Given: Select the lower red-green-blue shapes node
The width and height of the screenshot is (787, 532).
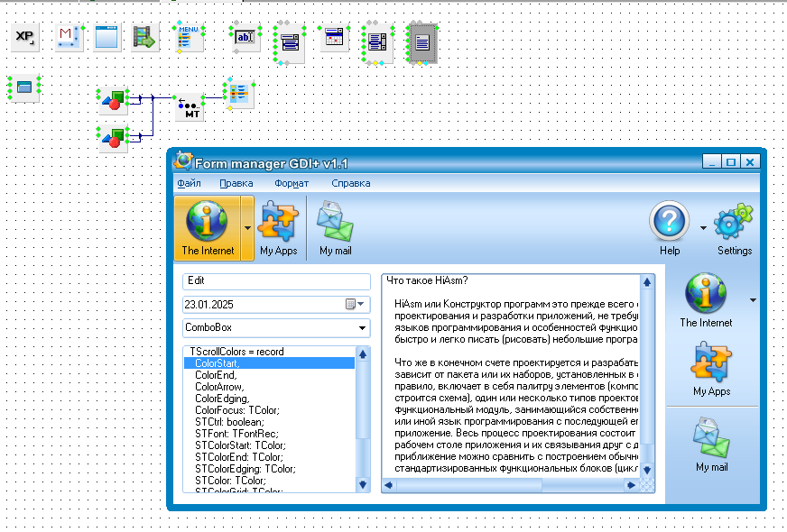Looking at the screenshot, I should [114, 138].
